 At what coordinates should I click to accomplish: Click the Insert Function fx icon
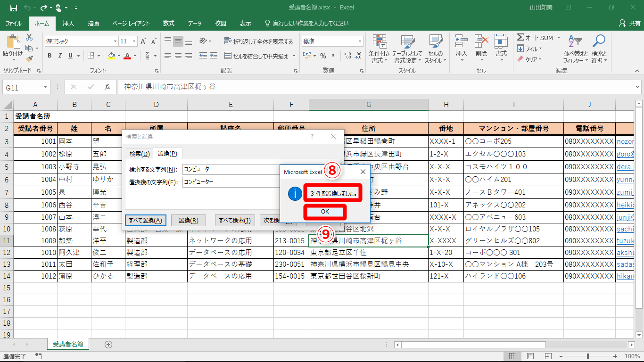point(107,87)
